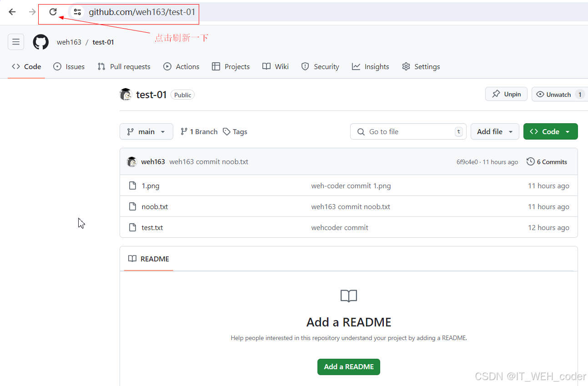This screenshot has height=386, width=588.
Task: Open commit hash 6f9c4e0
Action: coord(467,162)
